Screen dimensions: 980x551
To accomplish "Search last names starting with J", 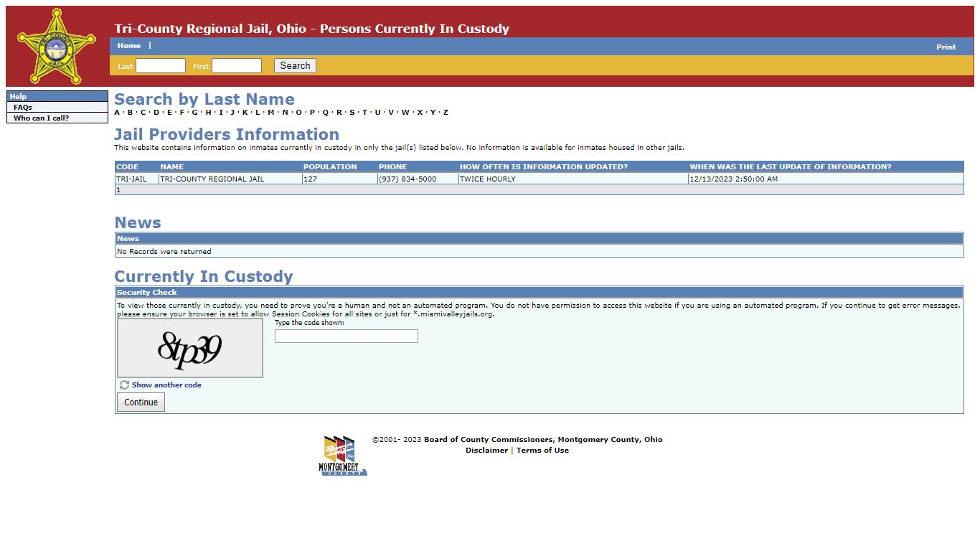I will point(232,113).
